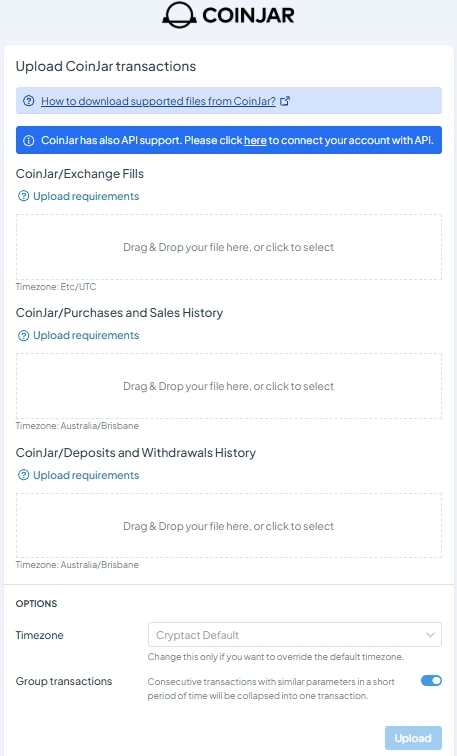Select file in Purchases and Sales History drop zone
The height and width of the screenshot is (756, 457).
coord(228,386)
